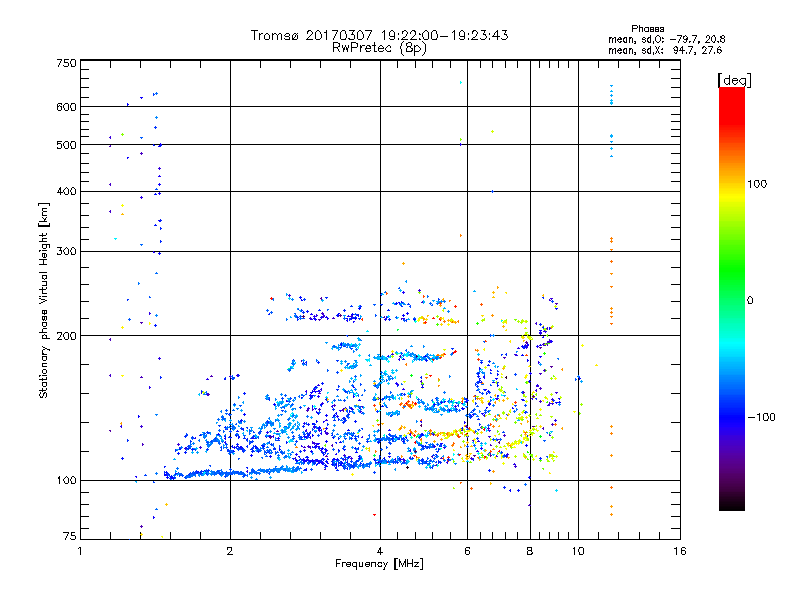Click x-axis tick label '10'
The image size is (800, 600).
578,551
